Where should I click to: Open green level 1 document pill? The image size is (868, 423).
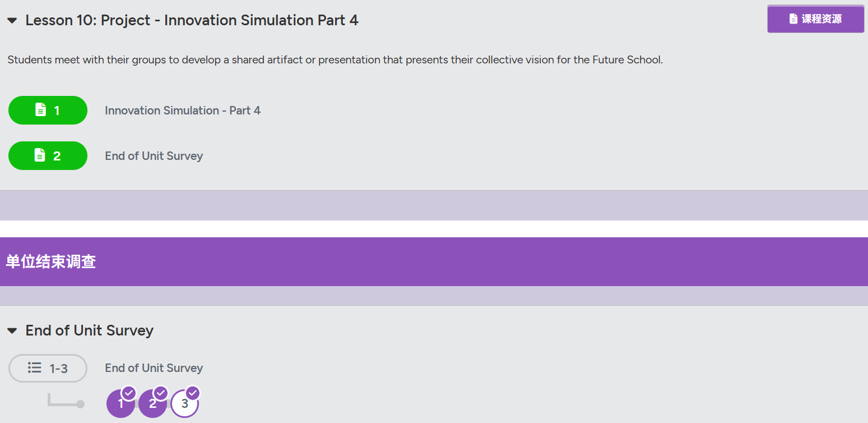click(x=48, y=110)
